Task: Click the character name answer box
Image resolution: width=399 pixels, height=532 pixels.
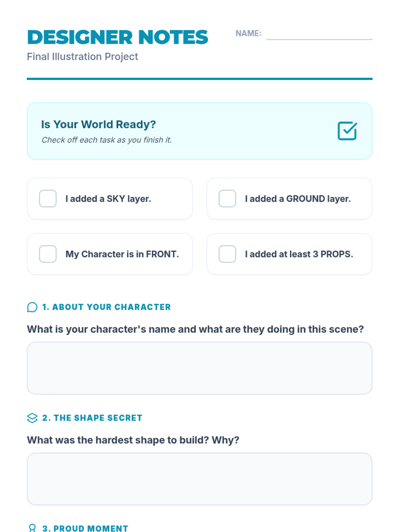Action: (199, 368)
